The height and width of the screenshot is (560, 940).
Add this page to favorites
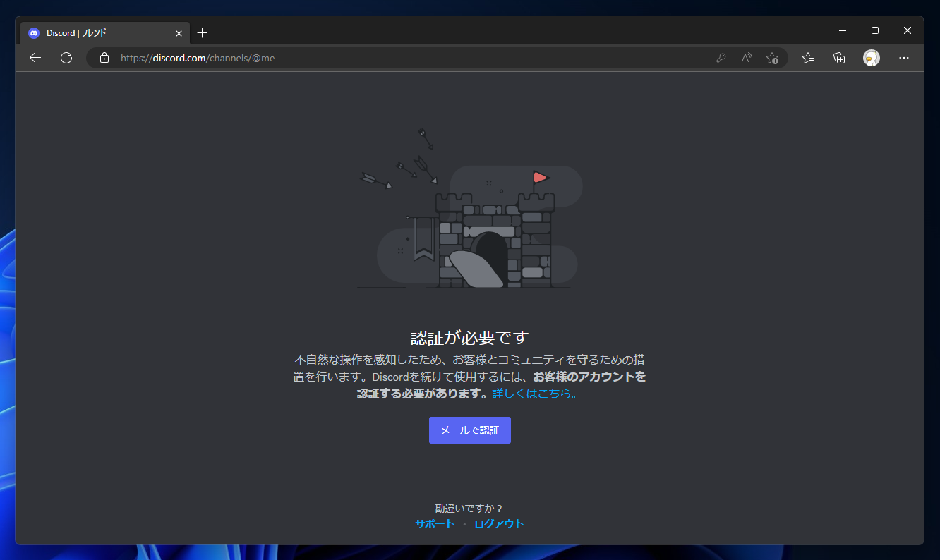click(x=772, y=58)
